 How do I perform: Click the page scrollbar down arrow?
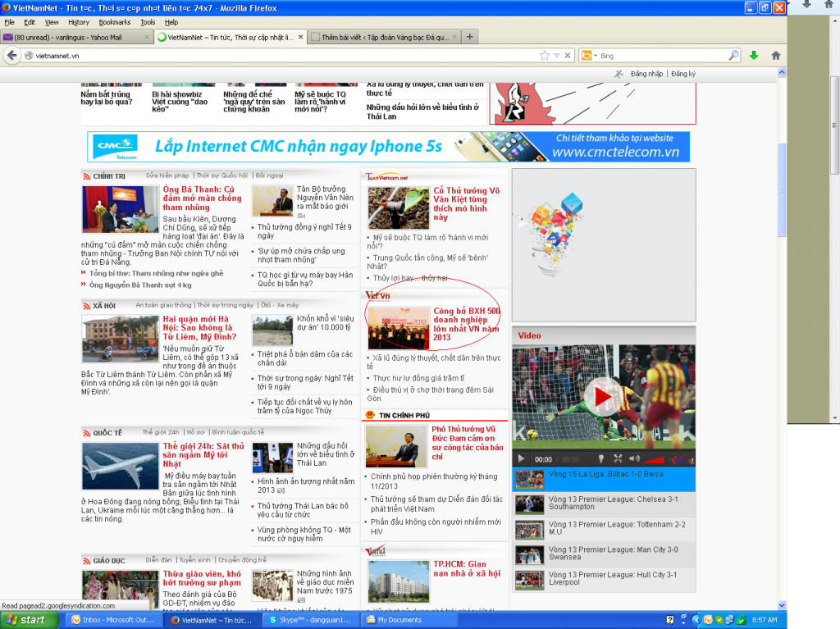pyautogui.click(x=782, y=605)
